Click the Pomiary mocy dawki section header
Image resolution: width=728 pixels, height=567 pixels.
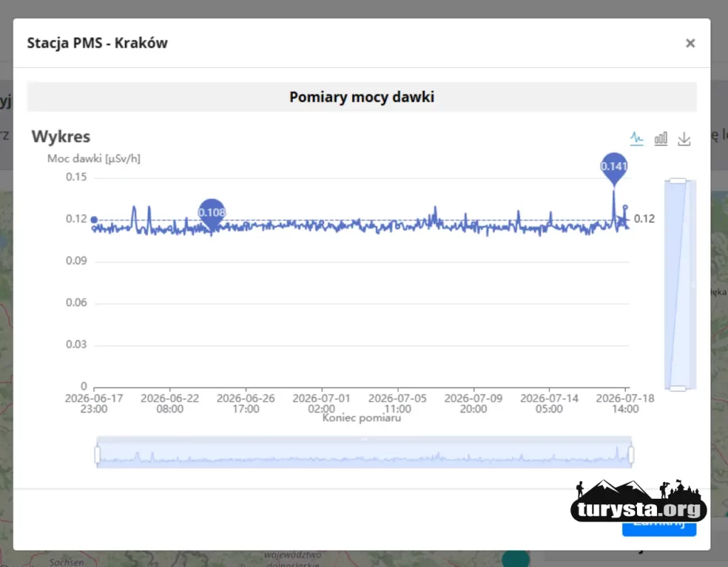click(362, 97)
